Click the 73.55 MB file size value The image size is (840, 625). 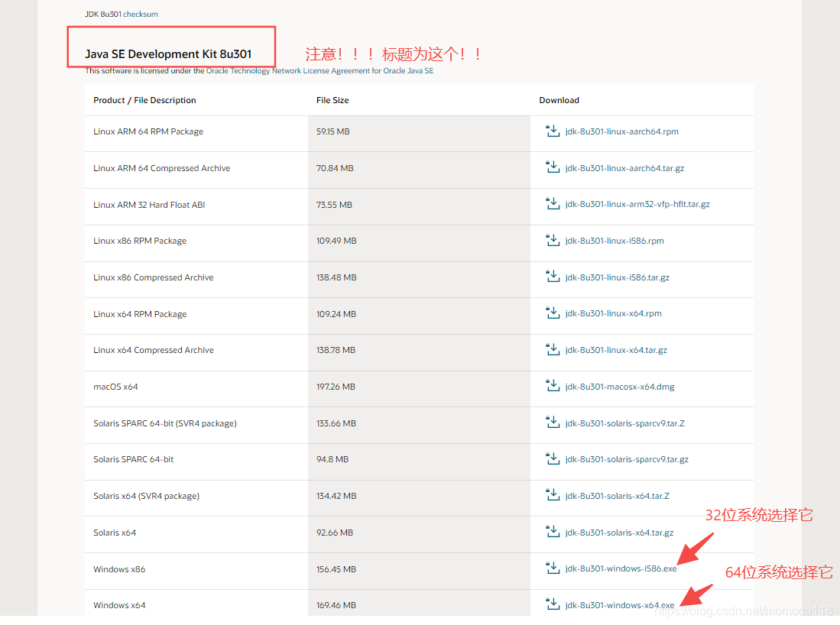point(334,205)
